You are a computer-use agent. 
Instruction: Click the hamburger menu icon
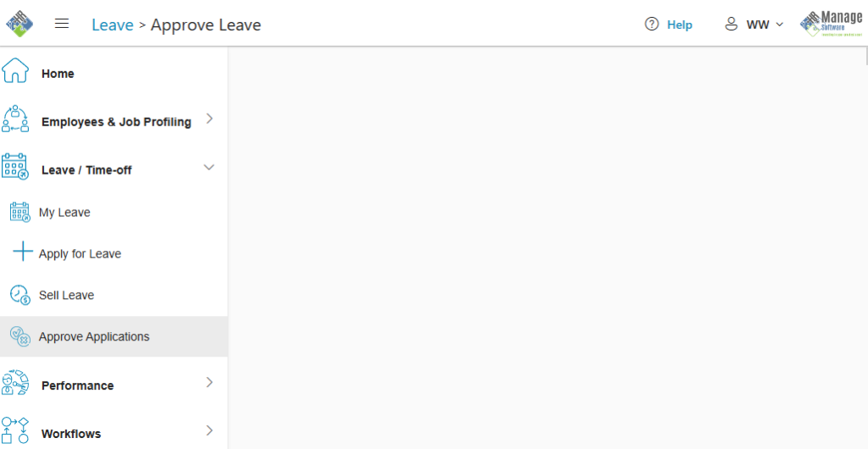(x=61, y=23)
